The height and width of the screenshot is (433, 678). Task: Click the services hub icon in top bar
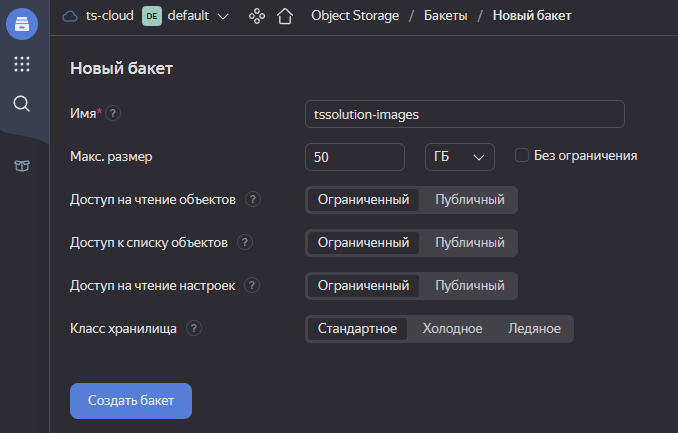coord(257,16)
